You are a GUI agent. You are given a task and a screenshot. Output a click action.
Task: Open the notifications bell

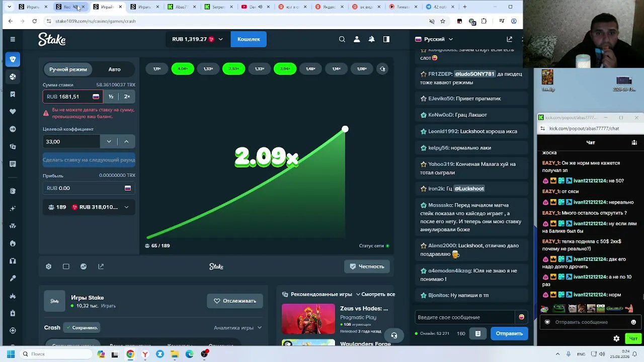point(371,39)
